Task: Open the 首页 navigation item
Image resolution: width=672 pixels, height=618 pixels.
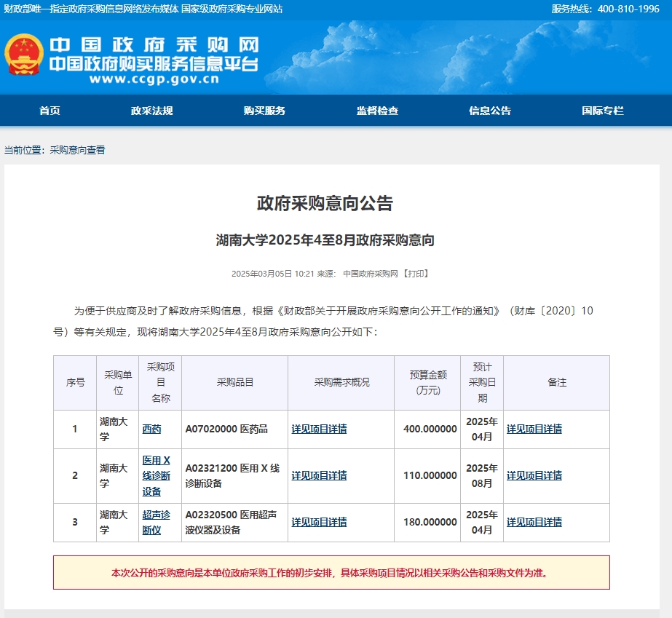Action: [50, 111]
